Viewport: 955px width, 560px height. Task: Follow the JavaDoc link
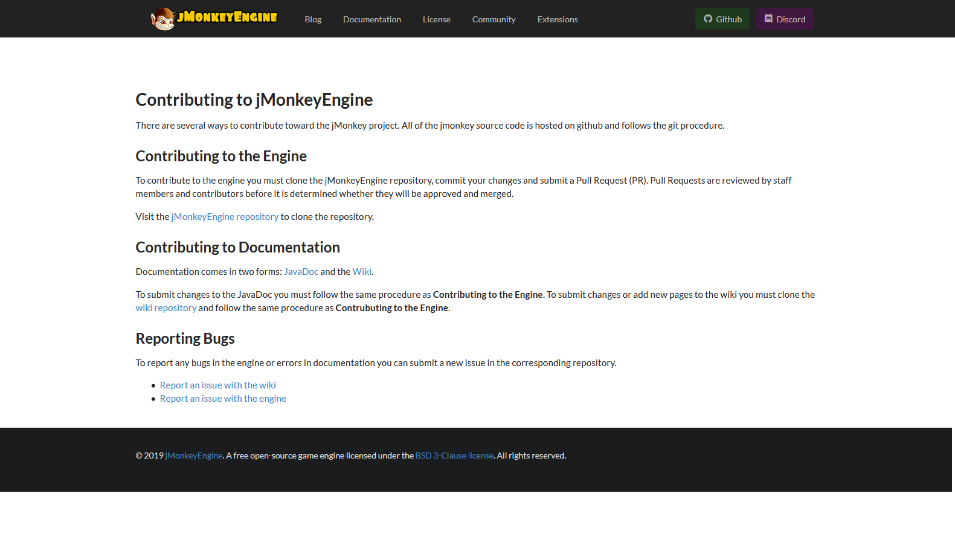coord(301,272)
